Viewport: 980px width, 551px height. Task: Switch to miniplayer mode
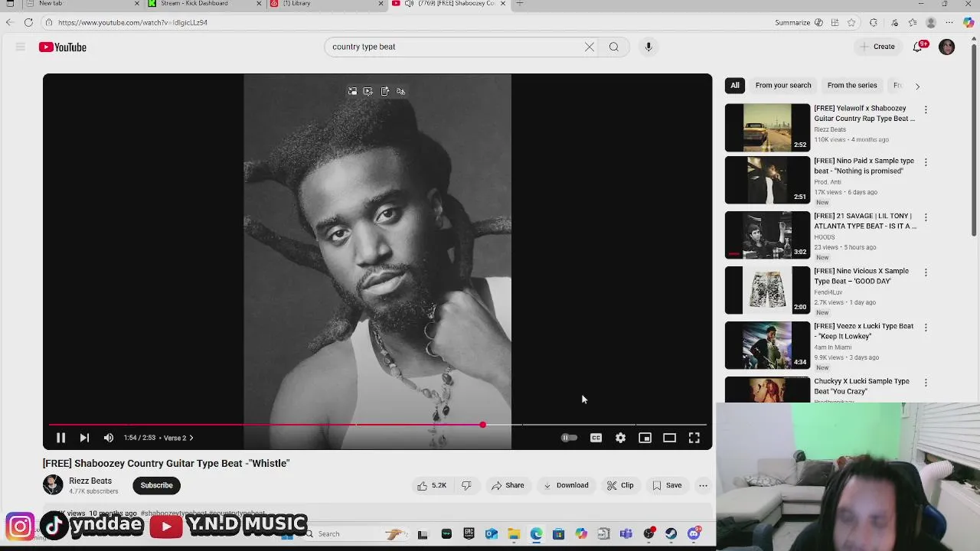click(x=645, y=438)
